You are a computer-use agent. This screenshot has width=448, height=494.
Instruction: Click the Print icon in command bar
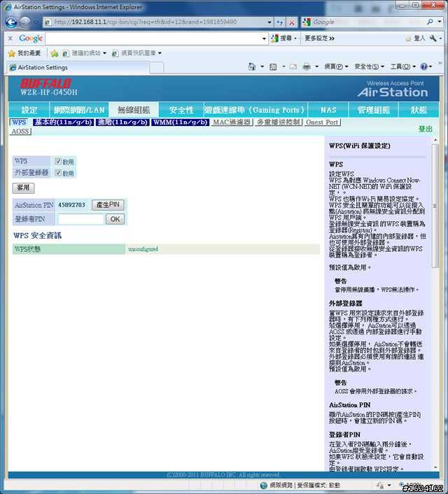[307, 66]
